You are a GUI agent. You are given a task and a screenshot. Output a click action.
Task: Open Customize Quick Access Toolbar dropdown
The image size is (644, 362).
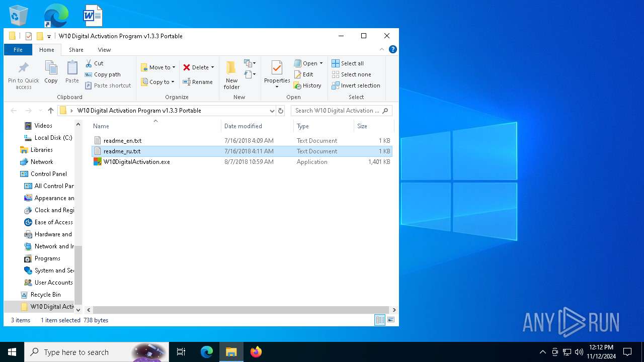tap(49, 36)
